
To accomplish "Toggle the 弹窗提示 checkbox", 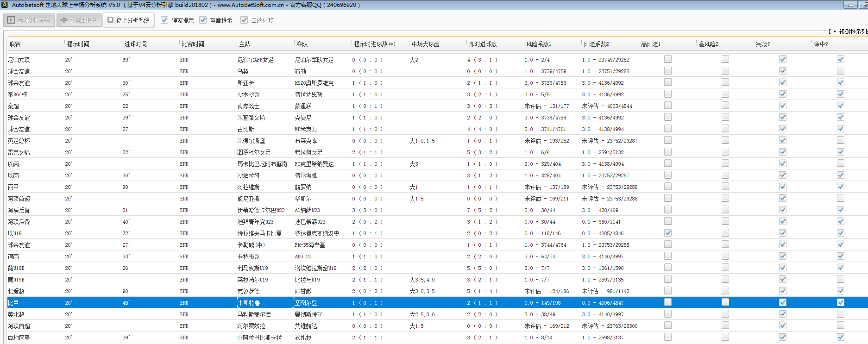I will tap(164, 20).
